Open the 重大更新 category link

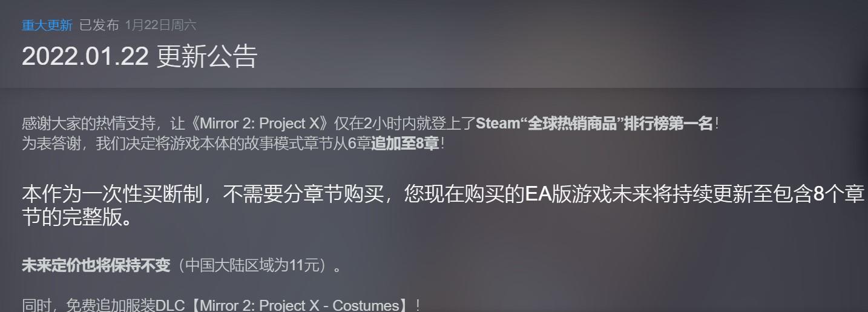pos(47,25)
